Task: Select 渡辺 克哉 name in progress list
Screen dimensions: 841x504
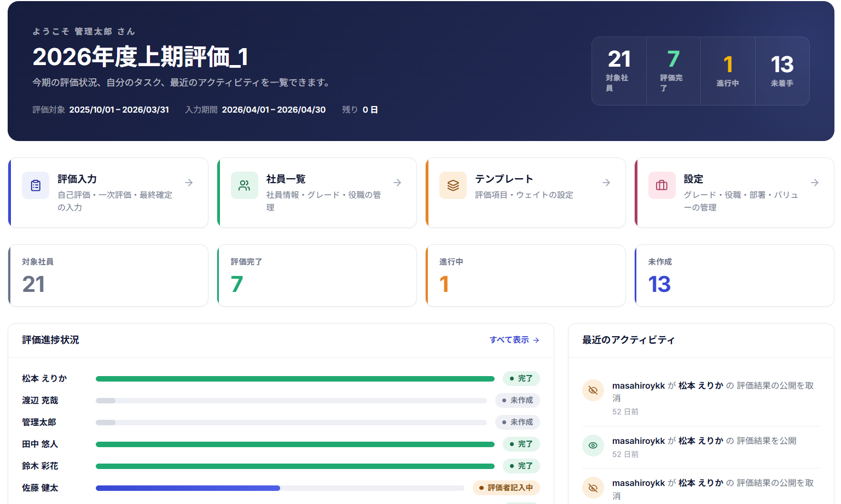Action: click(x=40, y=400)
